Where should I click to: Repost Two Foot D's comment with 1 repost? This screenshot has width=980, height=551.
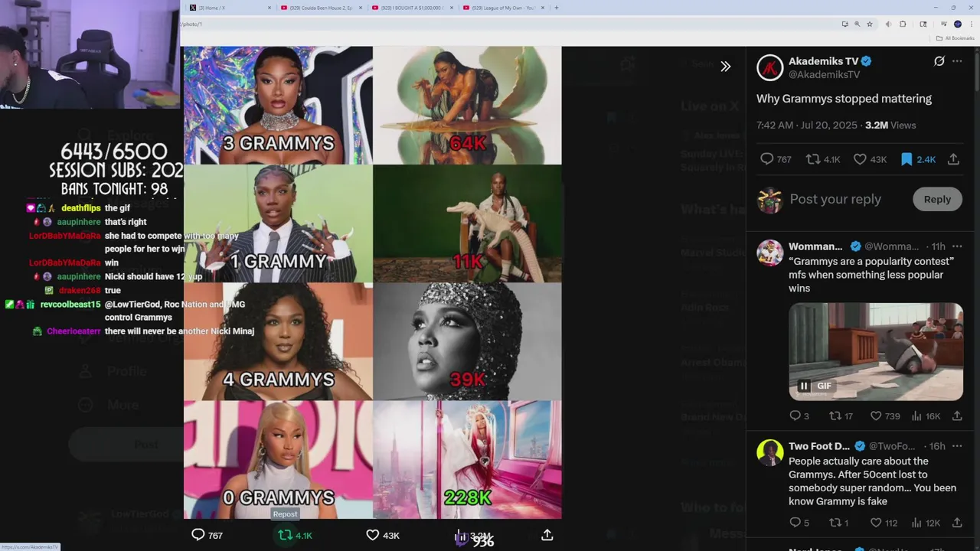coord(839,523)
